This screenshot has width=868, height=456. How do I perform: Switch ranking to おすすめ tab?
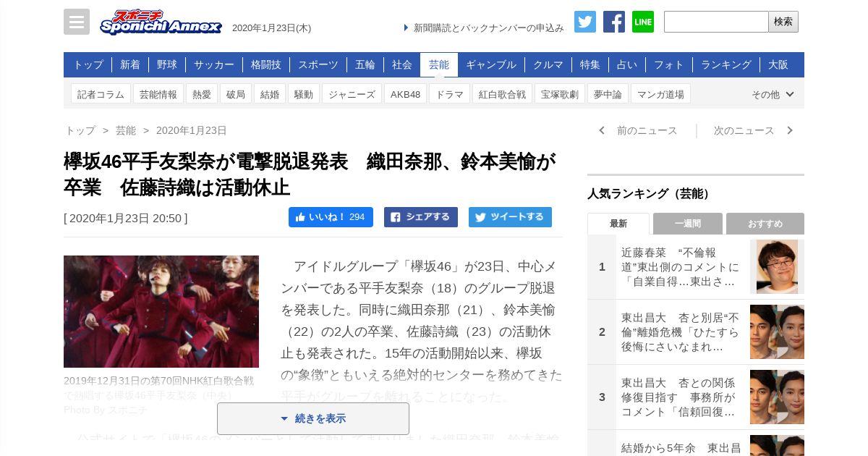coord(765,224)
